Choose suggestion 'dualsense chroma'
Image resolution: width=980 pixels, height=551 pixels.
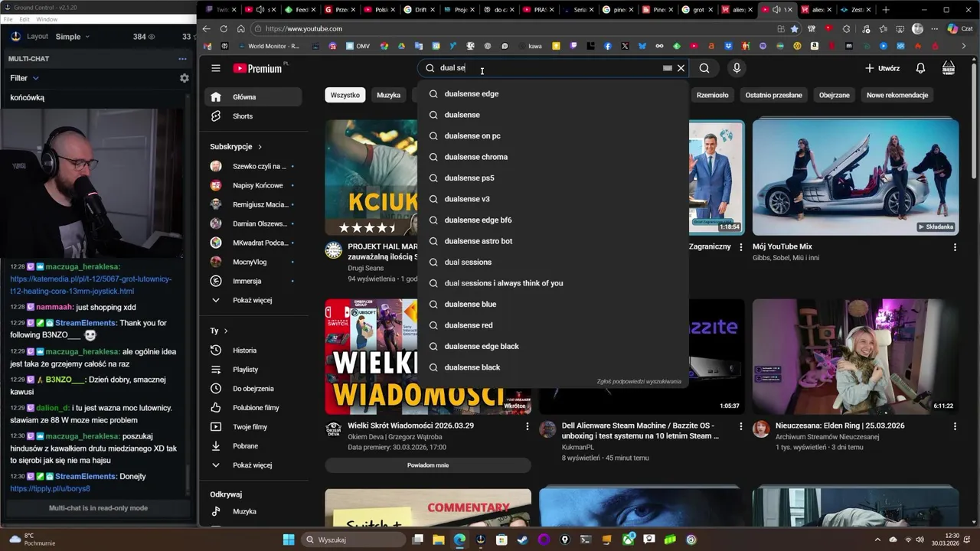553,157
